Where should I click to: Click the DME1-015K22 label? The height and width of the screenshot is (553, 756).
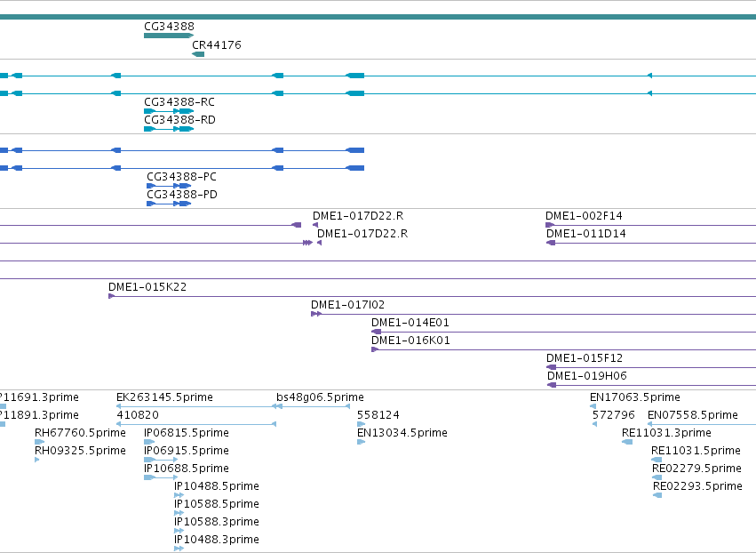coord(147,287)
